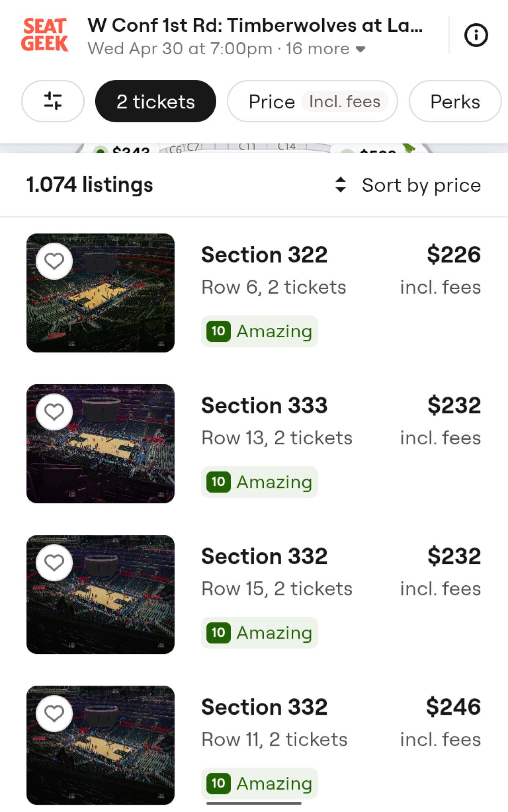The image size is (508, 812).
Task: Open the Price incl. fees filter
Action: (x=312, y=102)
